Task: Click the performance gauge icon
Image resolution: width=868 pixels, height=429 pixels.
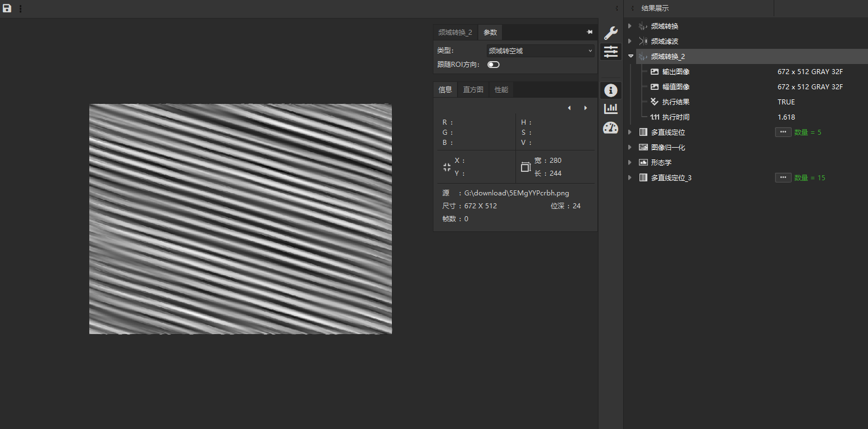Action: pyautogui.click(x=610, y=127)
